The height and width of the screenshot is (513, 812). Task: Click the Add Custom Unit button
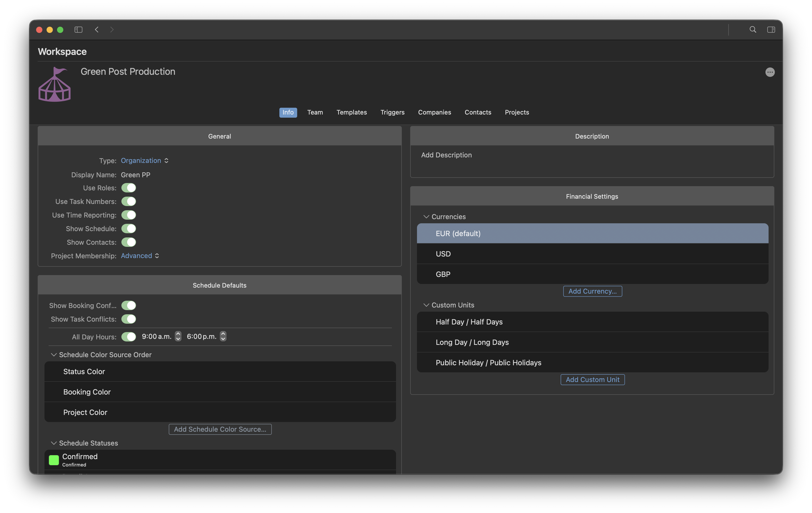592,380
